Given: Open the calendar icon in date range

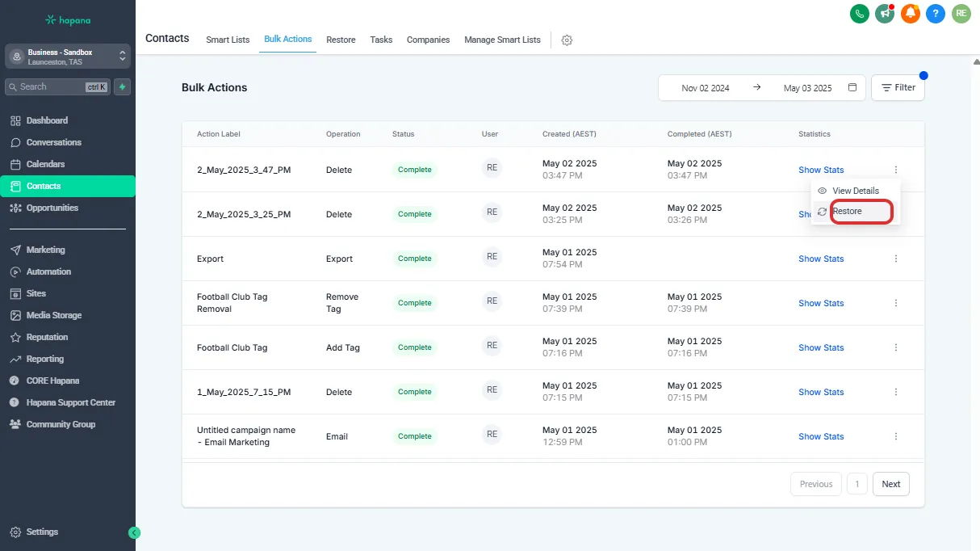Looking at the screenshot, I should 852,87.
